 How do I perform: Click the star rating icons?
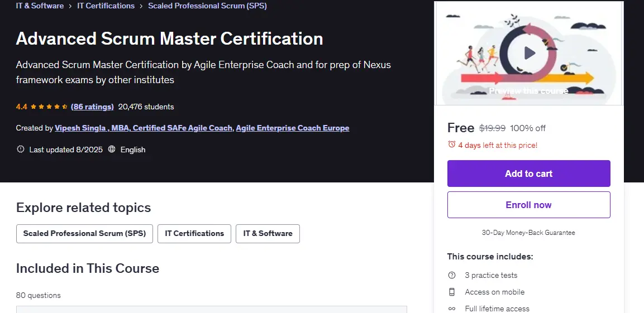pos(49,107)
